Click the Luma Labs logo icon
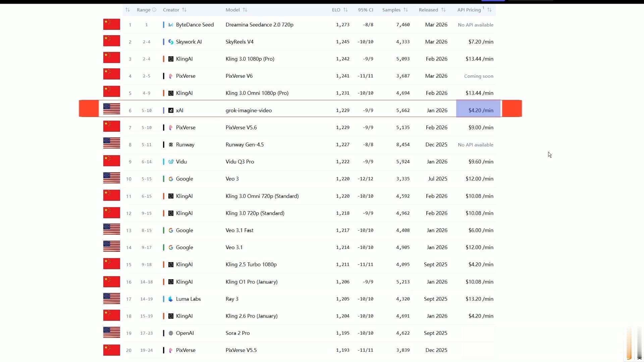The height and width of the screenshot is (362, 644). pos(171,299)
